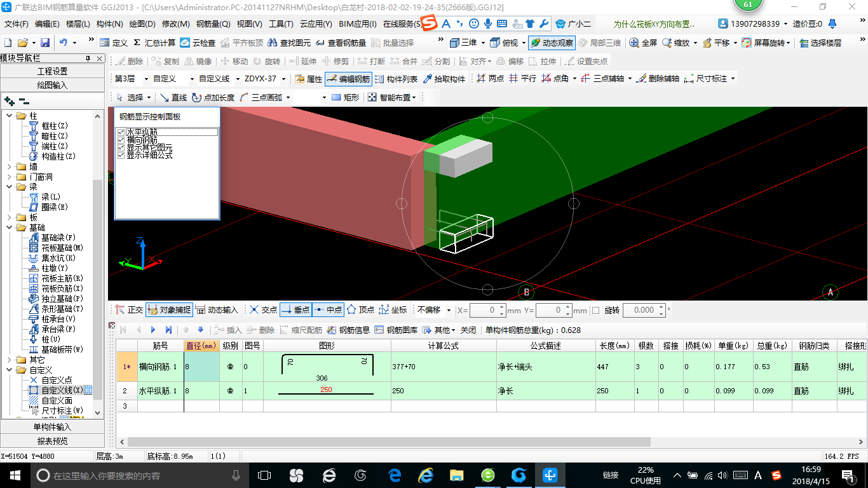Toggle 垂点 perpendicular snap
The height and width of the screenshot is (488, 868).
(x=295, y=310)
